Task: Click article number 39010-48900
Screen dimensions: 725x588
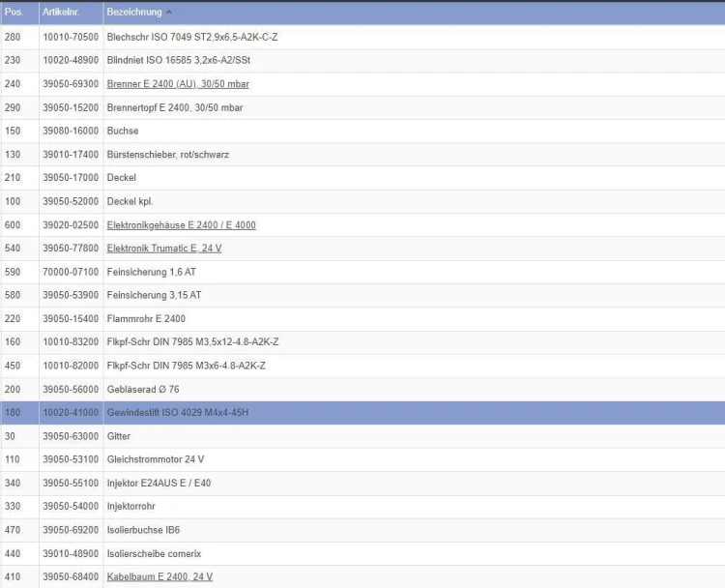Action: tap(71, 554)
